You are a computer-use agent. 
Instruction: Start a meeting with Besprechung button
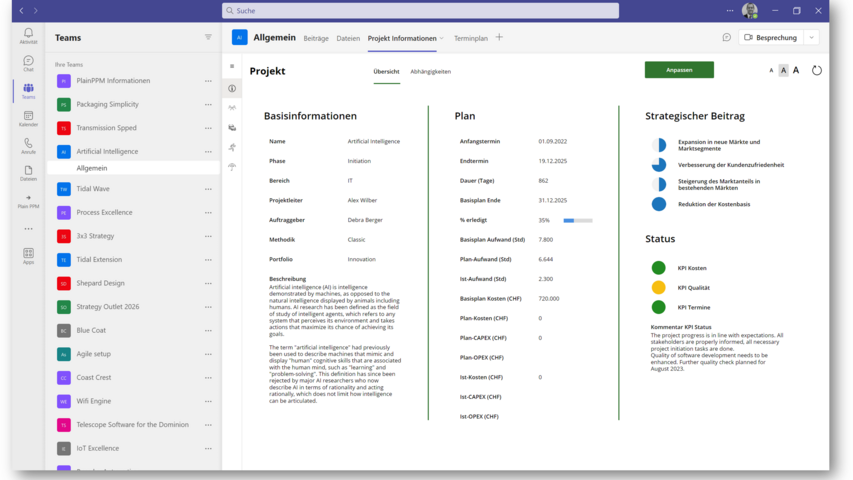click(x=770, y=38)
